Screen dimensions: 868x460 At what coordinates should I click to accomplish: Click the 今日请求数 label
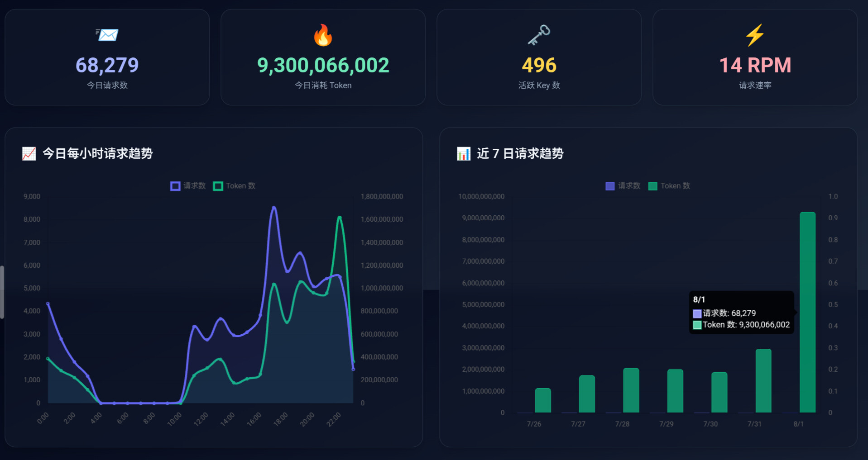107,85
